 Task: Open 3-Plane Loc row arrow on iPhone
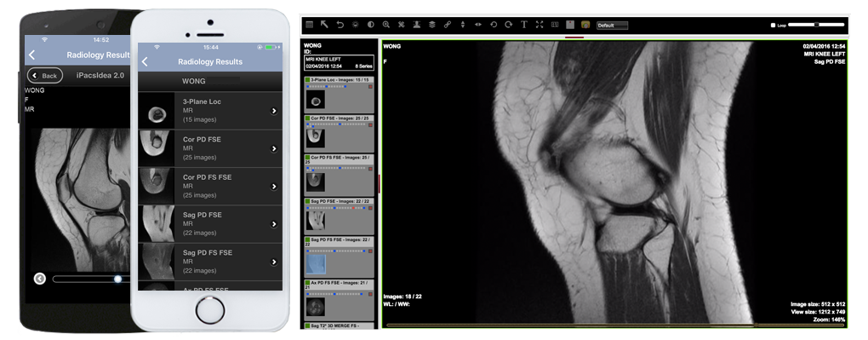[x=273, y=111]
